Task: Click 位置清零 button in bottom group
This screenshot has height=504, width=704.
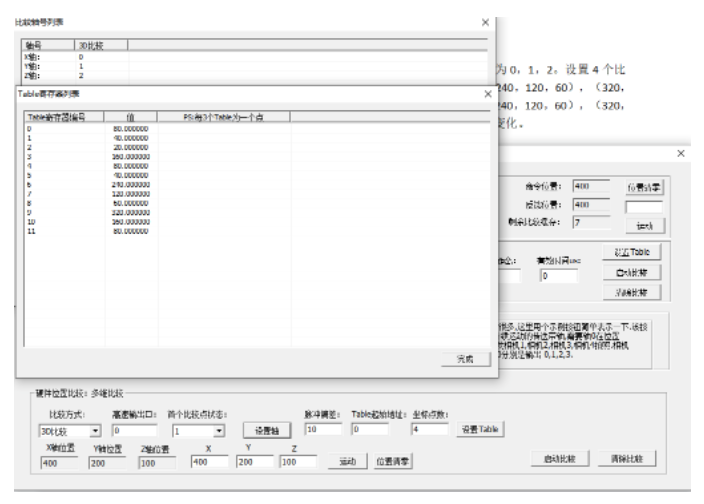Action: (x=393, y=461)
